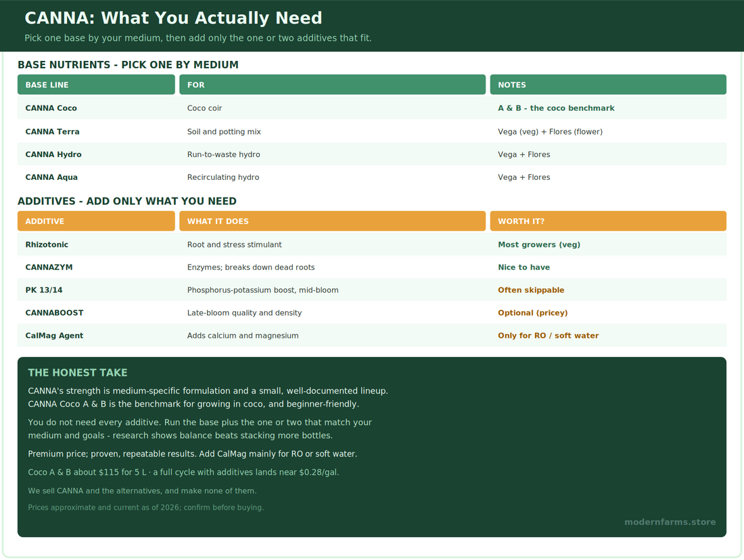Viewport: 744px width, 560px height.
Task: Click 'Premium price; proven, repeatable results' line
Action: [193, 454]
